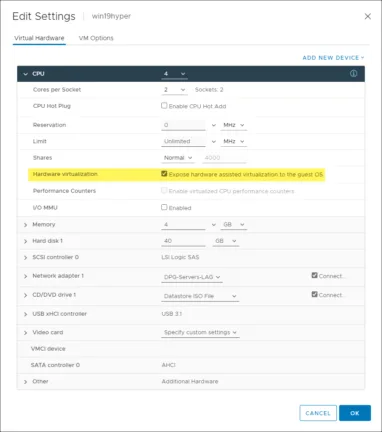
Task: Click the Memory size input field
Action: tap(183, 225)
